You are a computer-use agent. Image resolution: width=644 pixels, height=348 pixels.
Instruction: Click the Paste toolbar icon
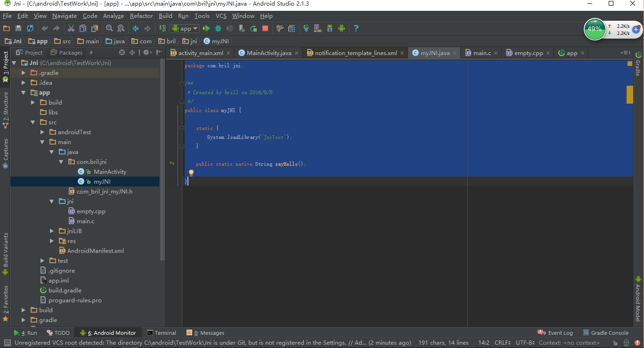tap(94, 28)
